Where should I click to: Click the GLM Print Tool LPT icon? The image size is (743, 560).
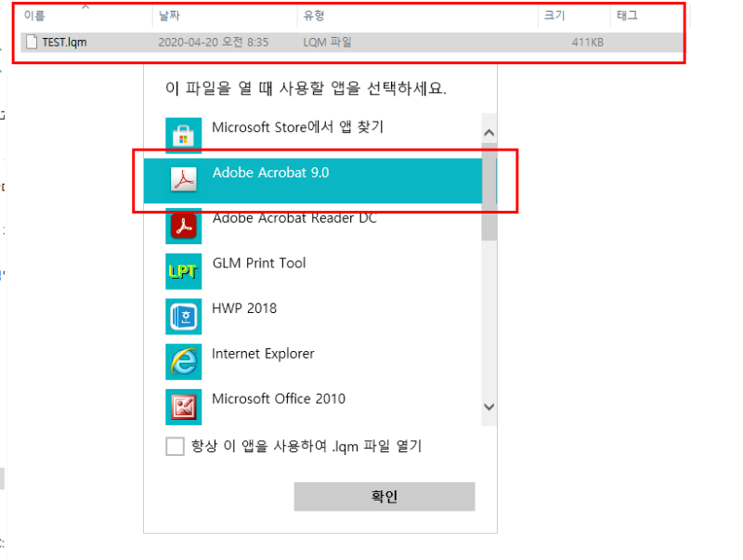click(183, 270)
